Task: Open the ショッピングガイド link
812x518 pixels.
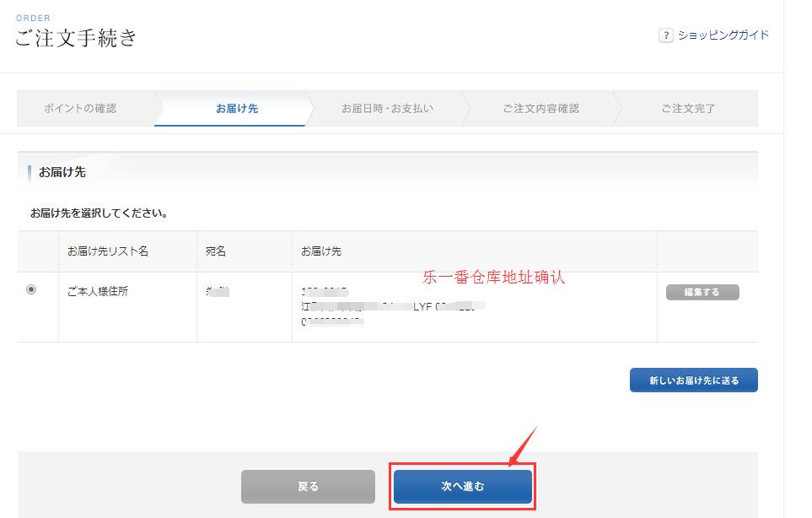Action: tap(721, 35)
